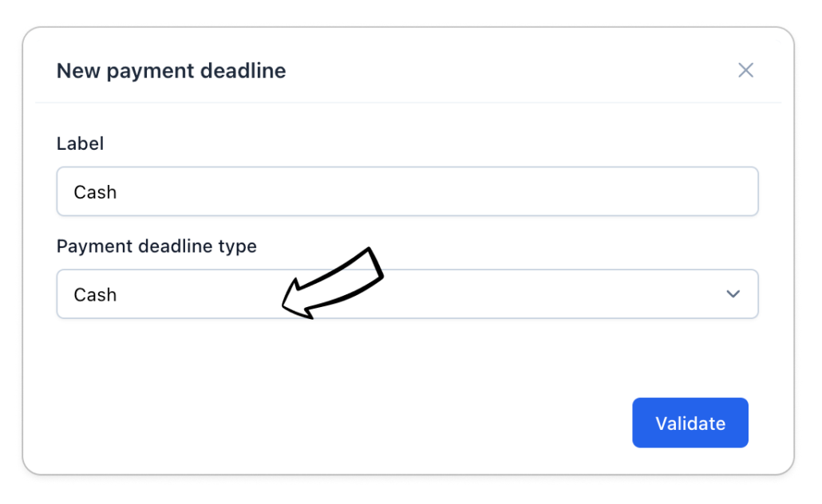822x504 pixels.
Task: Click the chevron arrow in the type dropdown
Action: (x=733, y=294)
